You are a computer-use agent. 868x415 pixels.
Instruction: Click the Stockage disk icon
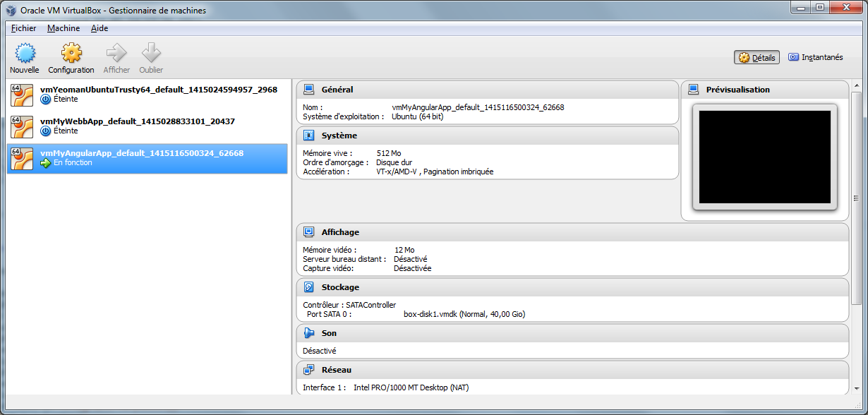[x=308, y=287]
